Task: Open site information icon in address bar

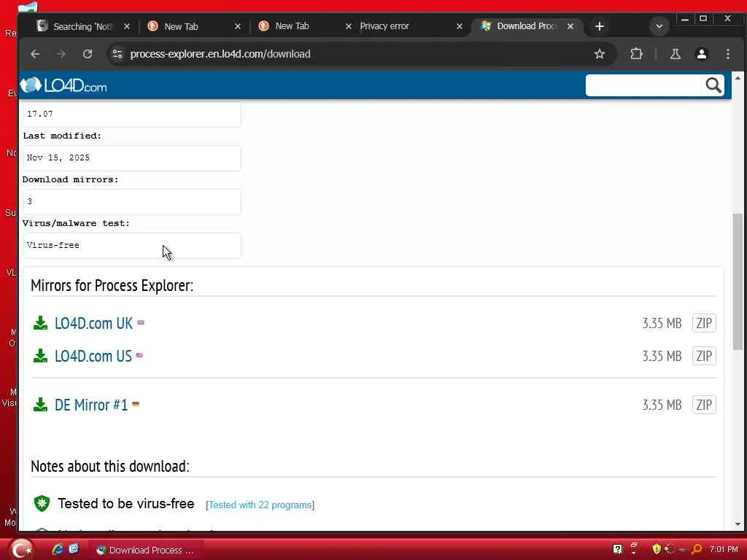Action: (x=117, y=54)
